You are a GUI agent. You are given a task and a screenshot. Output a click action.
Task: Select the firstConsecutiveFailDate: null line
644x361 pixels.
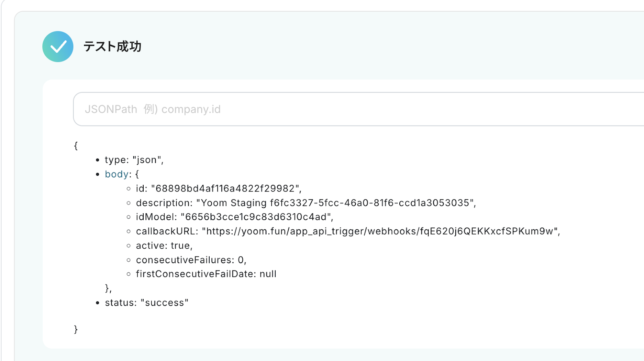click(x=206, y=274)
